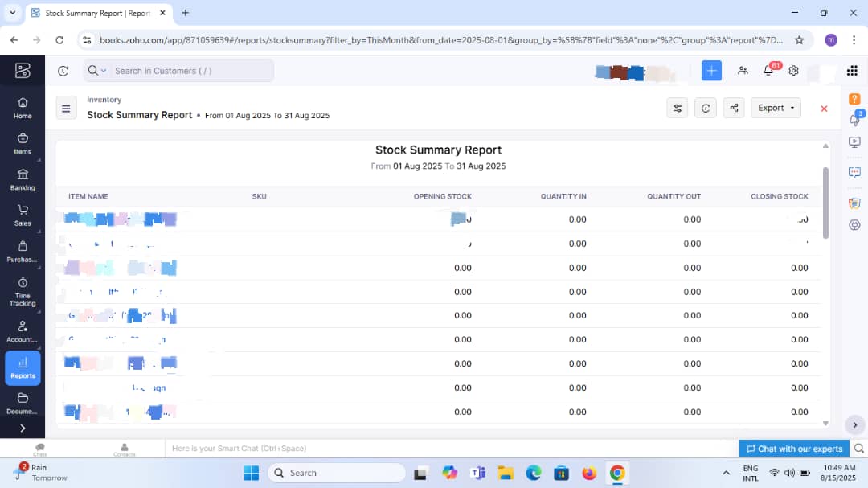Sort by ITEM NAME column header
868x488 pixels.
[x=88, y=197]
